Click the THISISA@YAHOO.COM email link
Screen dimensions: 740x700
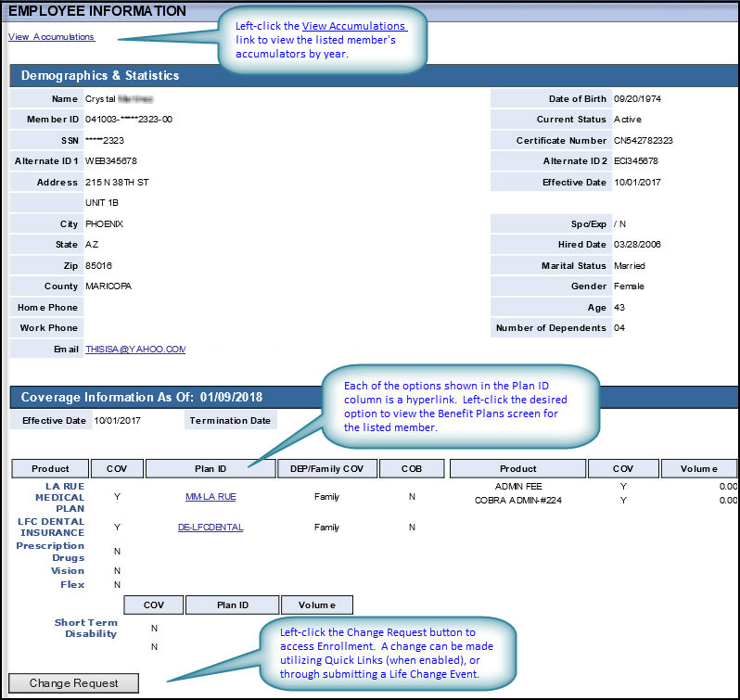pyautogui.click(x=135, y=350)
